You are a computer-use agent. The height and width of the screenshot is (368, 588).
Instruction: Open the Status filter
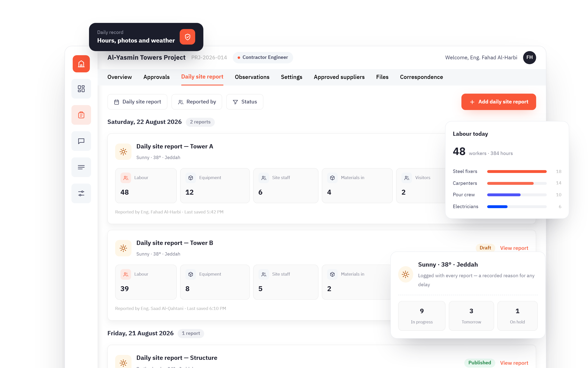245,102
